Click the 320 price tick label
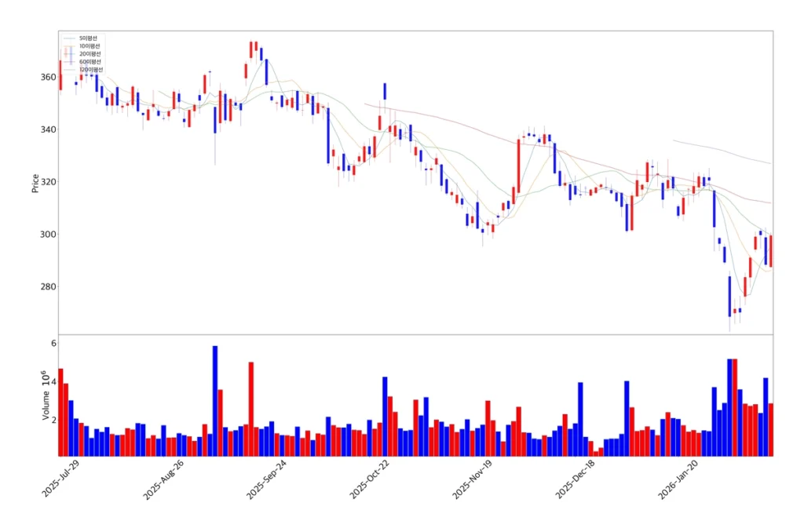Screen dimensions: 804x532 47,182
